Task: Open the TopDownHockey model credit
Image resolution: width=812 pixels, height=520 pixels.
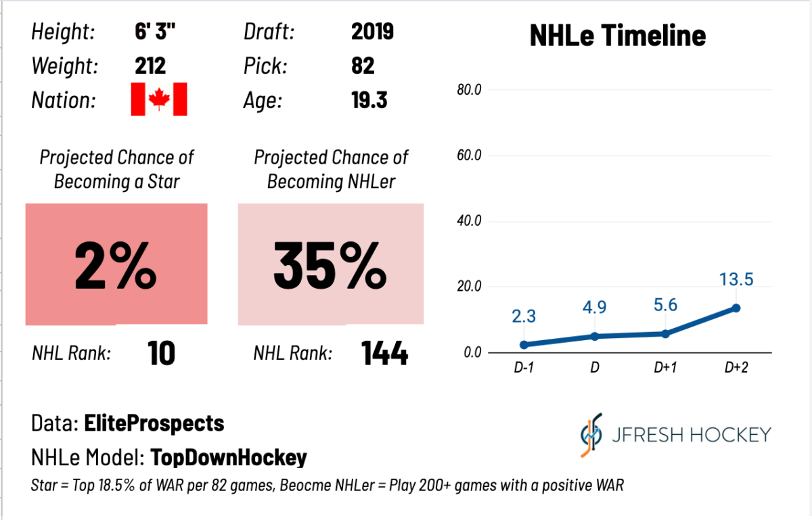Action: click(229, 458)
